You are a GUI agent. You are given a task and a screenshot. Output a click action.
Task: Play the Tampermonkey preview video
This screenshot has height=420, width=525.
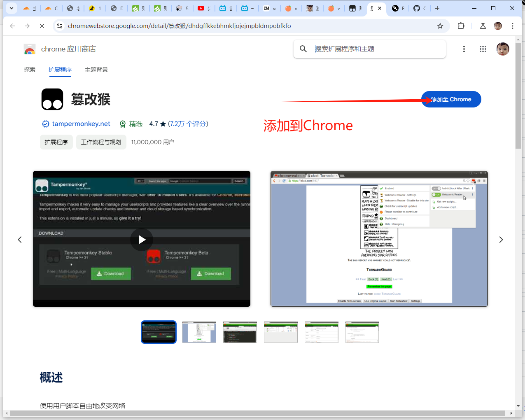click(142, 240)
